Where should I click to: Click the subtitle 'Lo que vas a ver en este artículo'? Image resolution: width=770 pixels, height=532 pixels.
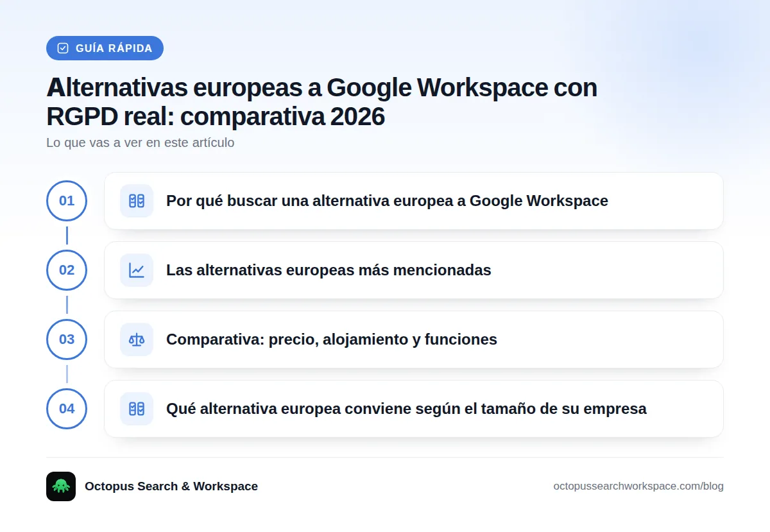point(141,142)
